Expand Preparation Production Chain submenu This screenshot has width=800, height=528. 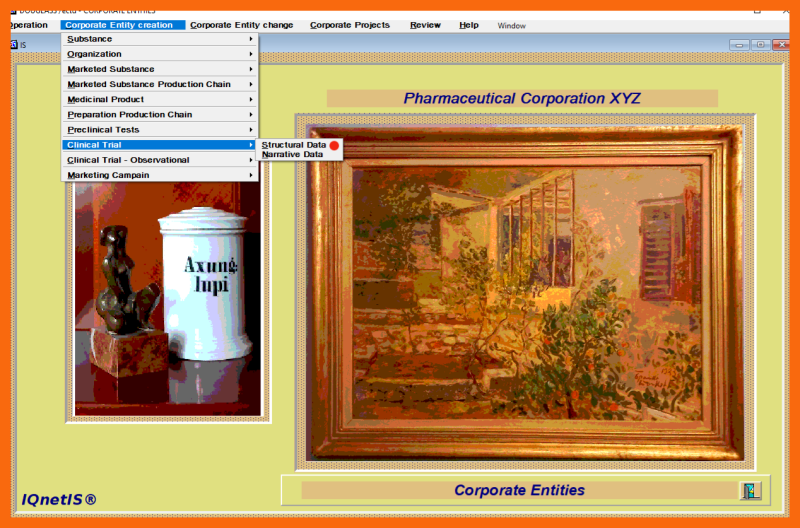pos(160,115)
